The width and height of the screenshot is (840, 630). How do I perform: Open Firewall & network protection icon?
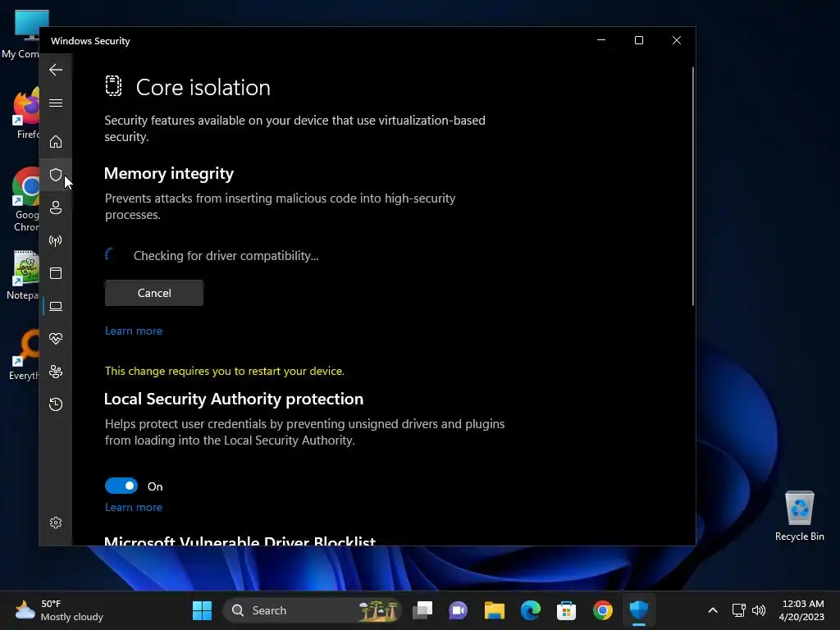click(x=56, y=240)
